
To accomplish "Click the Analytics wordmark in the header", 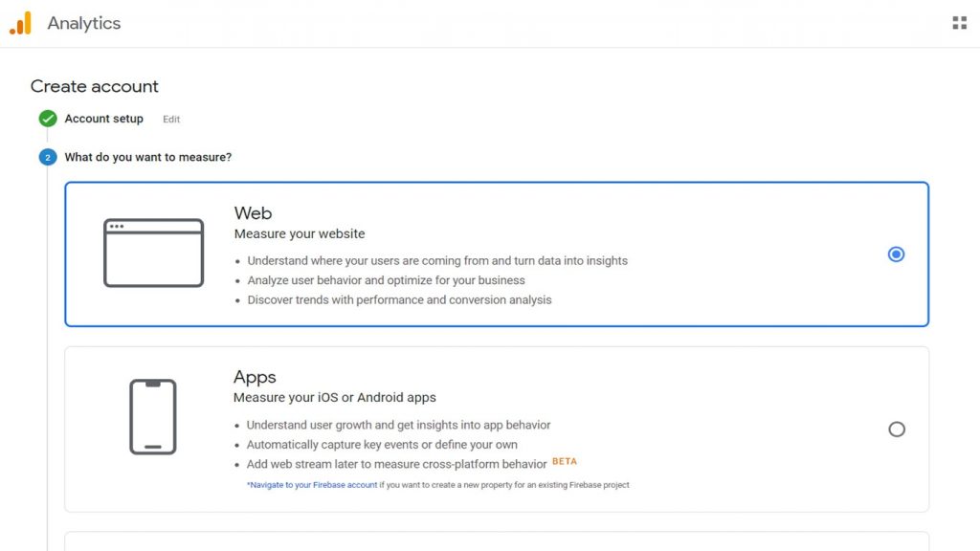I will pos(86,23).
